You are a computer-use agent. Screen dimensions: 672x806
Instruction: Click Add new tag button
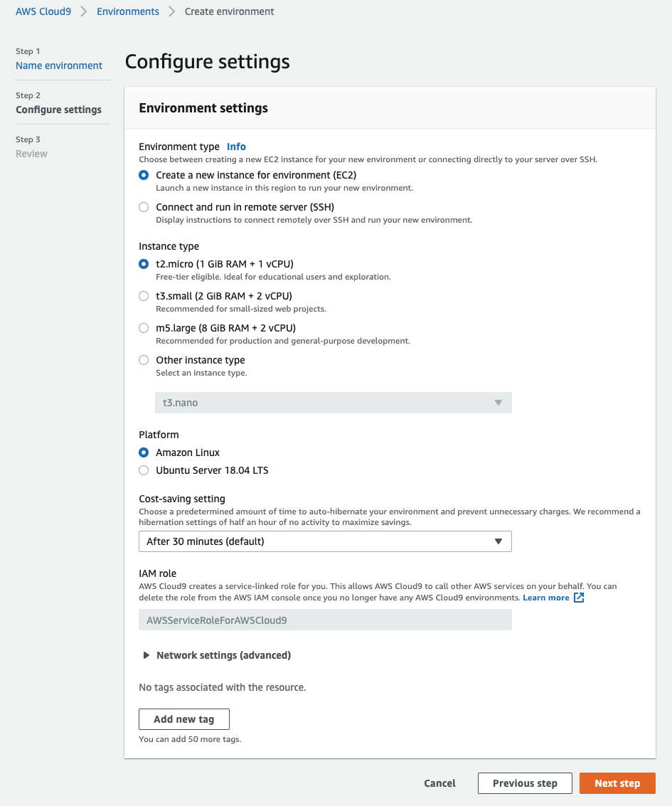point(184,719)
